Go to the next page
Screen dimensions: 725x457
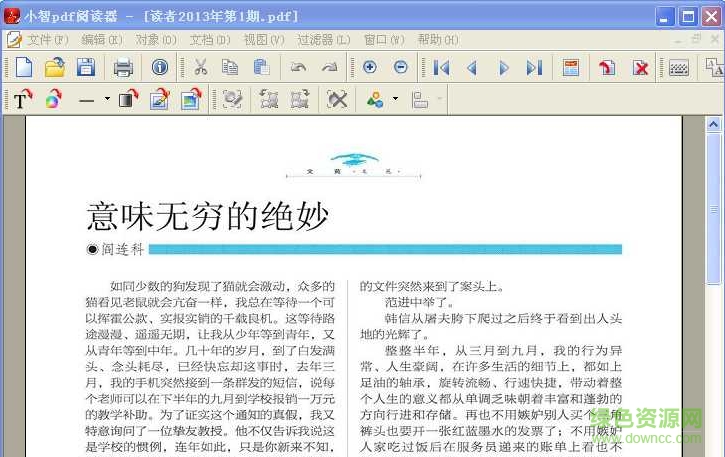(504, 68)
